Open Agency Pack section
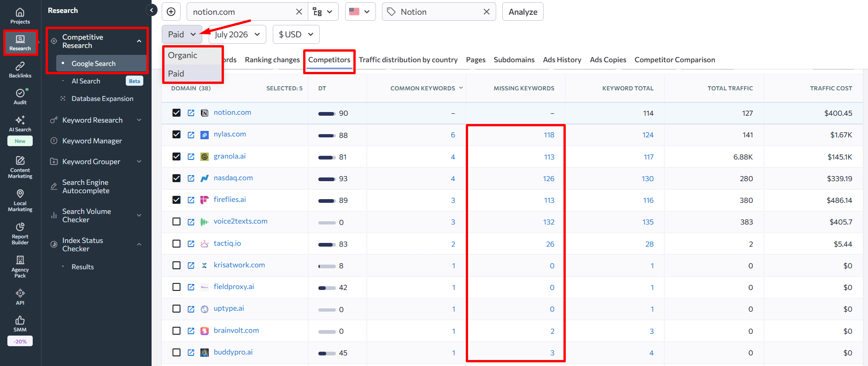 coord(20,266)
